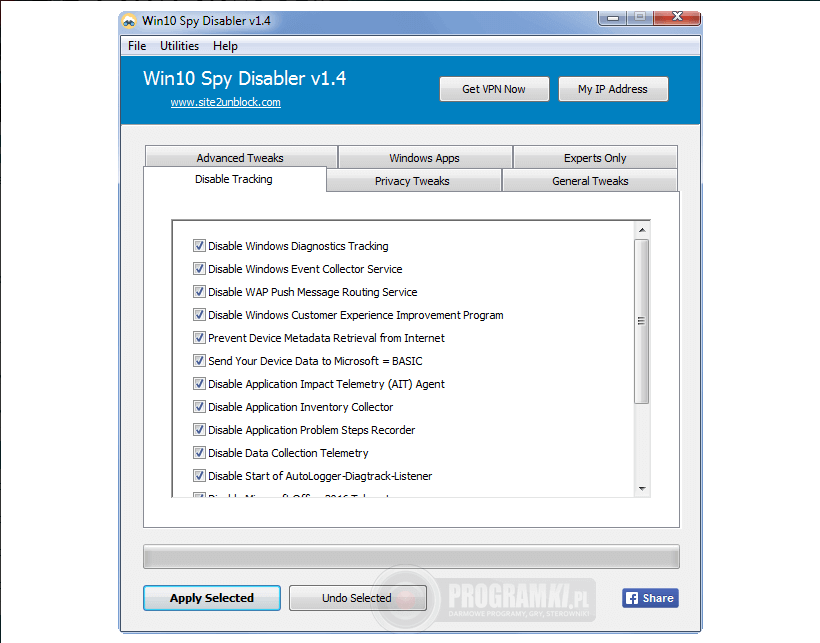
Task: Click Undo Selected button
Action: (357, 598)
